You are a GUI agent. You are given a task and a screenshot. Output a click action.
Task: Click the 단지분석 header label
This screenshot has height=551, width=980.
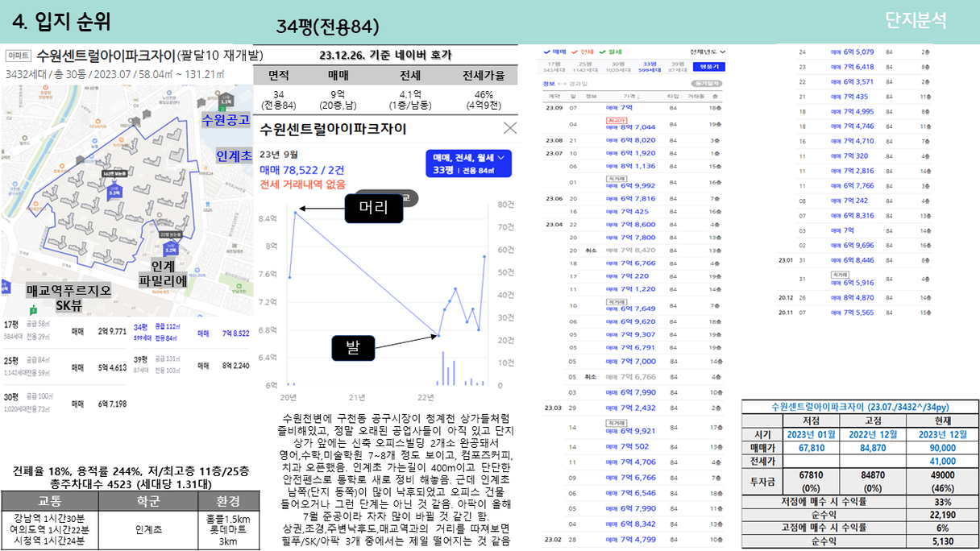(916, 20)
